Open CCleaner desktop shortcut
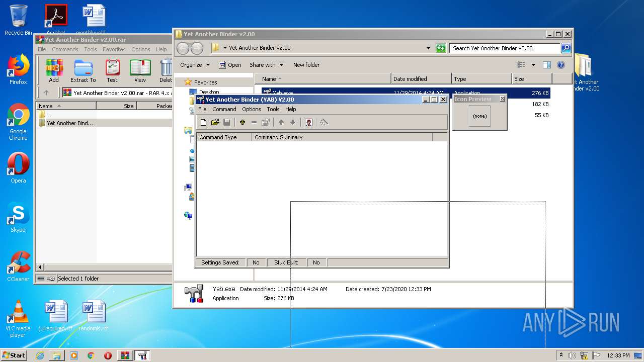Screen dimensions: 644x362 tap(18, 267)
